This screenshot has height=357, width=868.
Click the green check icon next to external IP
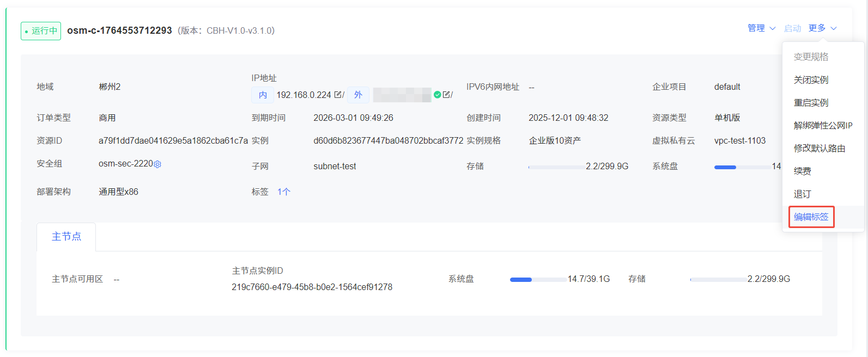click(x=437, y=95)
